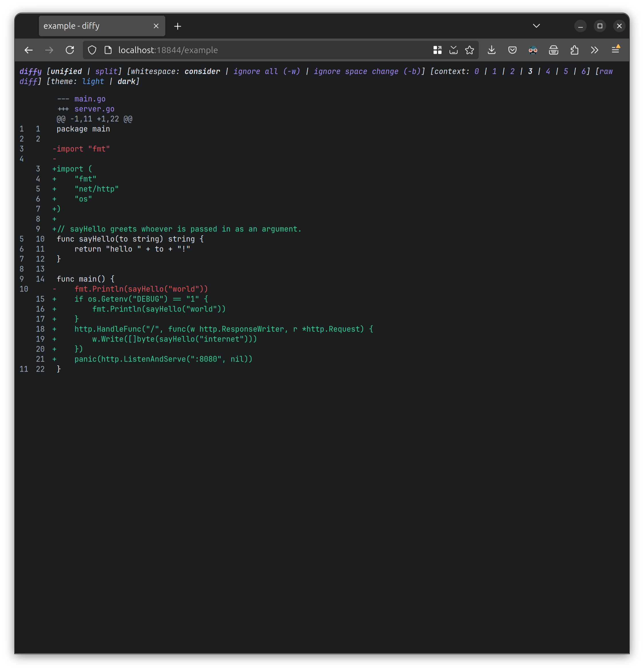
Task: Switch to split diff view
Action: [106, 72]
